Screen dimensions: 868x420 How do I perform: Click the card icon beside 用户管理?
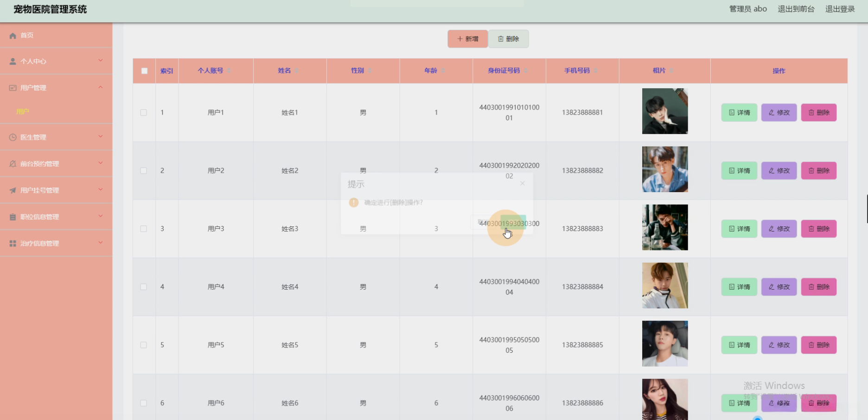point(13,88)
